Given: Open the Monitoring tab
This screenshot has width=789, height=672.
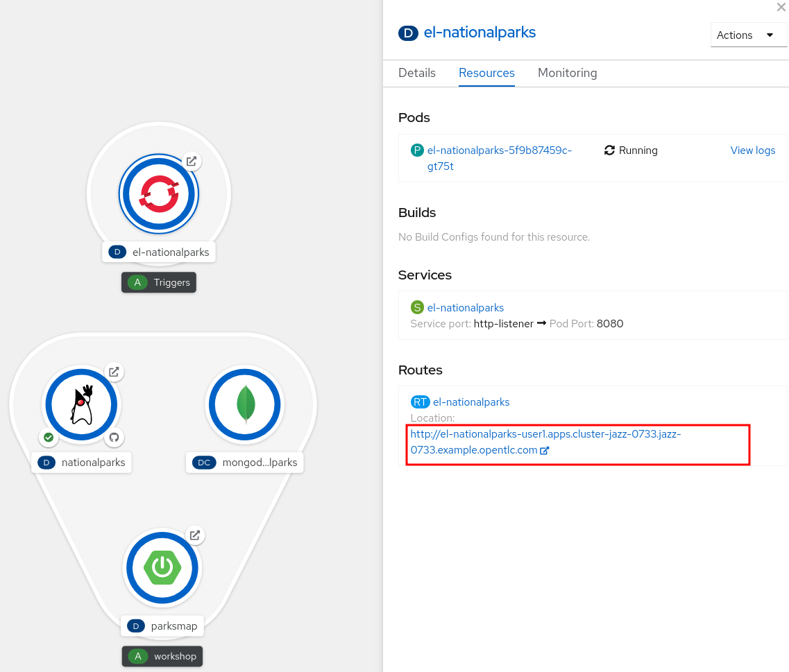Looking at the screenshot, I should coord(567,73).
